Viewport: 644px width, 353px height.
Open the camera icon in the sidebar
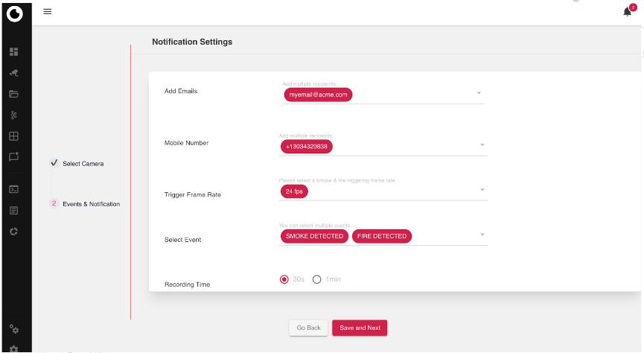(14, 74)
